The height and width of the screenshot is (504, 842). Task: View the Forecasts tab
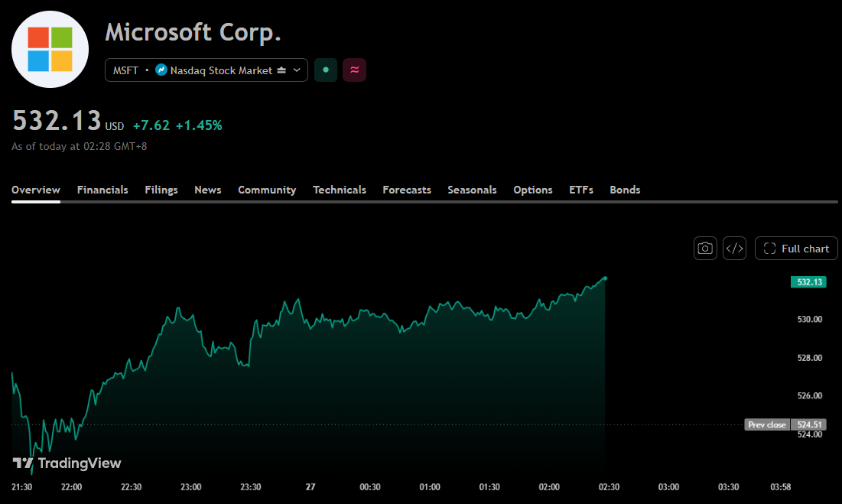click(x=407, y=190)
